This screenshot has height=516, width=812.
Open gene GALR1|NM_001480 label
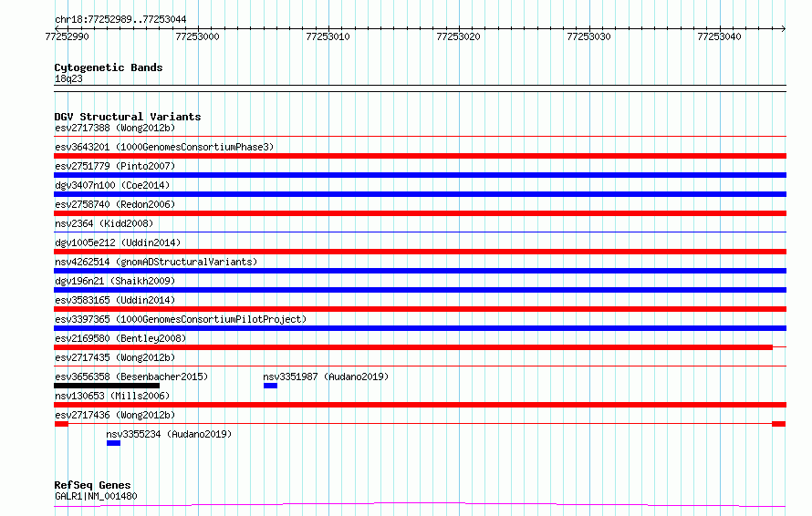tap(96, 496)
